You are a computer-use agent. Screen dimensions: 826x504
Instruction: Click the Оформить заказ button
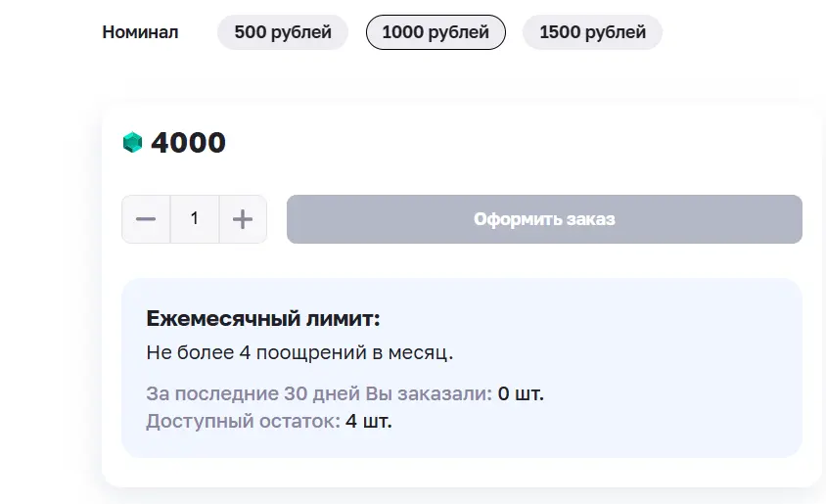[x=544, y=219]
